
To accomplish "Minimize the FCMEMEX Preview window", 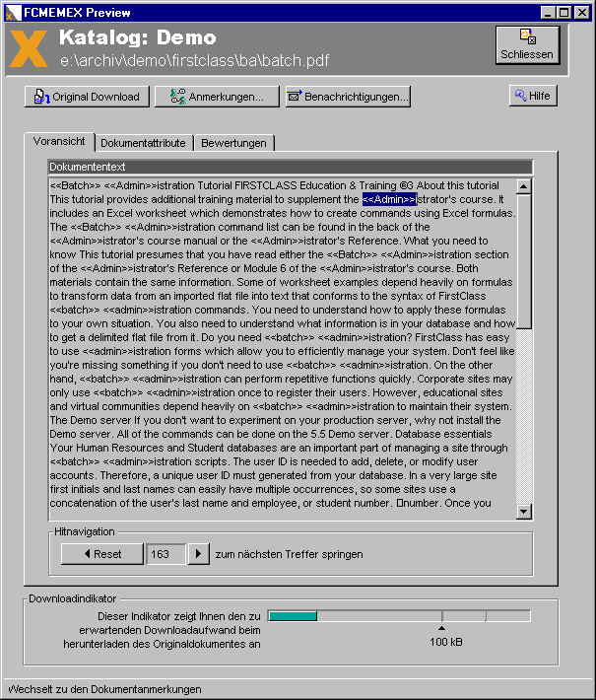I will (549, 13).
